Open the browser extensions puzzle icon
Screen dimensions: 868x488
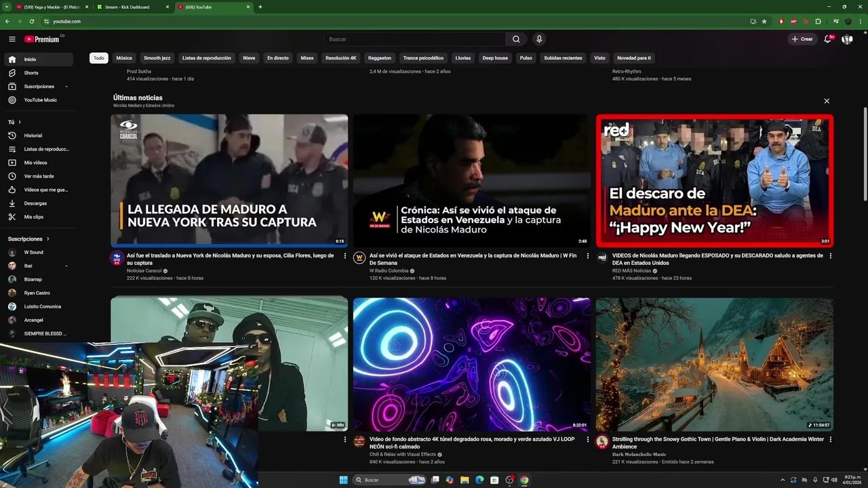818,21
